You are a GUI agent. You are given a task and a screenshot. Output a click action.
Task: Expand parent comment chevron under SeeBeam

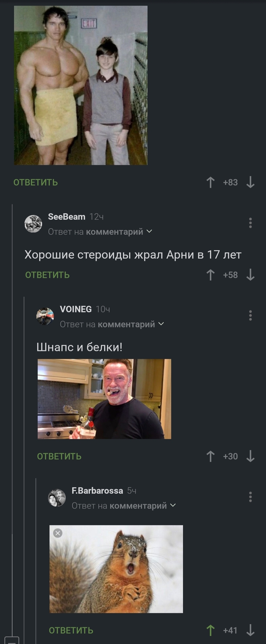(149, 231)
